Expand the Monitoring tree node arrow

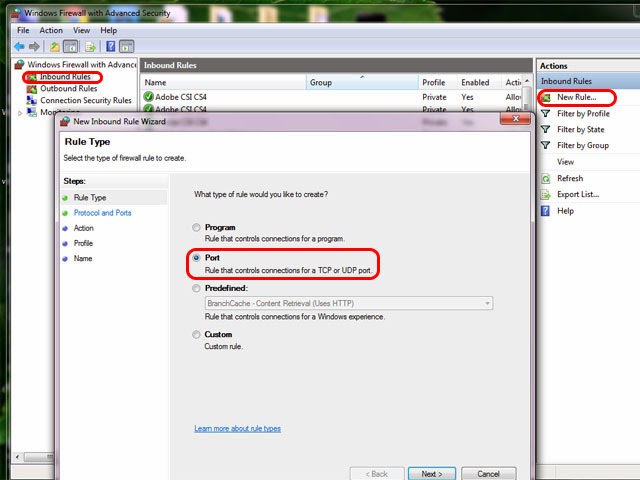(20, 113)
